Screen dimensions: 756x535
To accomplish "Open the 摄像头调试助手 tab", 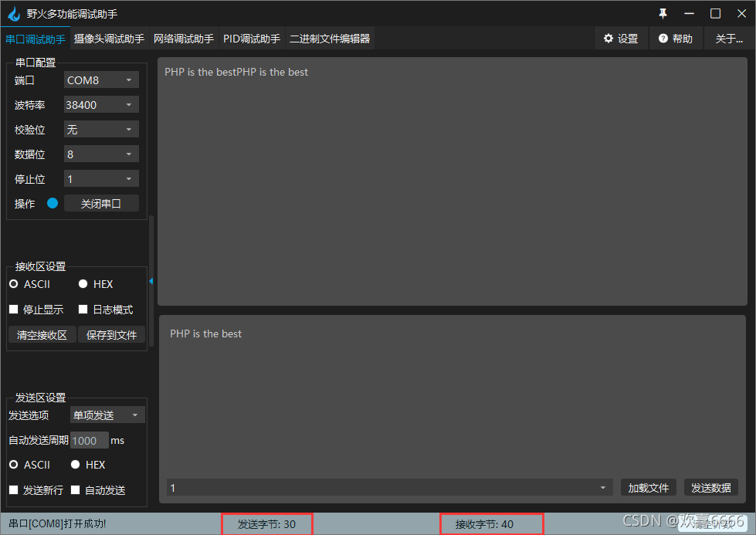I will [109, 39].
